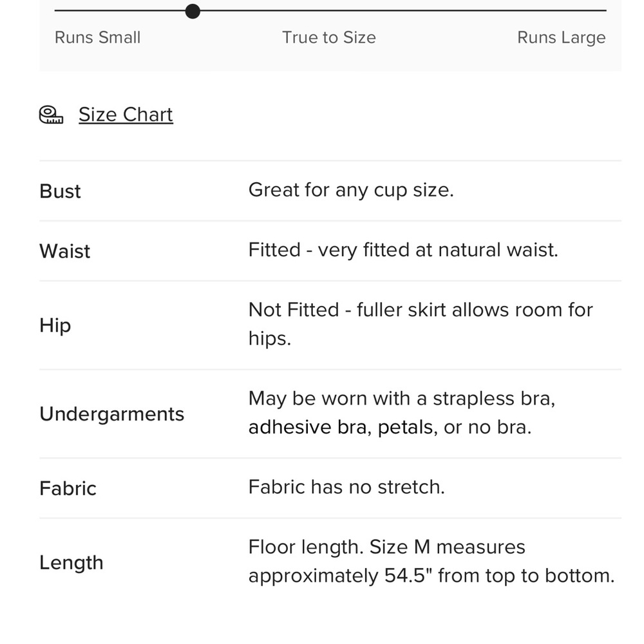This screenshot has width=644, height=644.
Task: Click the Bust row label
Action: point(60,191)
